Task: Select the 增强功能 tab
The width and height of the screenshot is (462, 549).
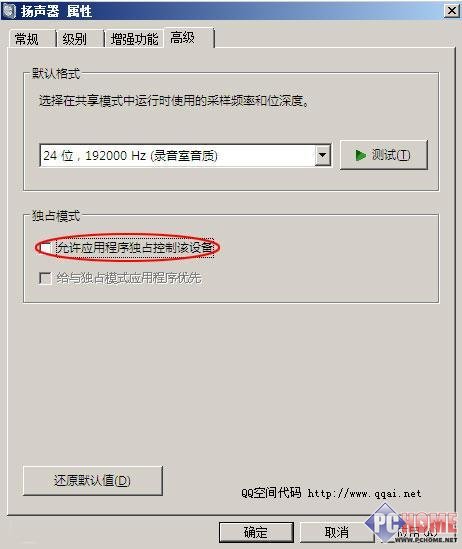Action: coord(135,39)
